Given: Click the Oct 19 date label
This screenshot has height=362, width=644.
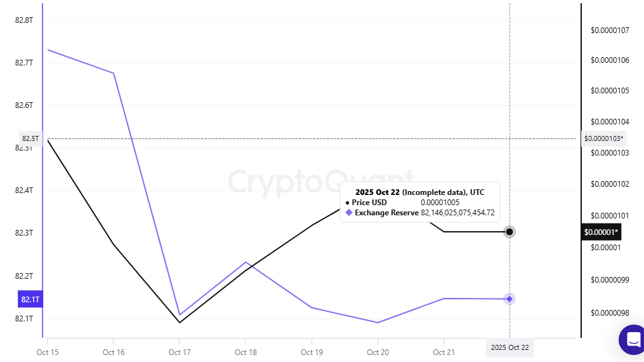Looking at the screenshot, I should (x=312, y=352).
